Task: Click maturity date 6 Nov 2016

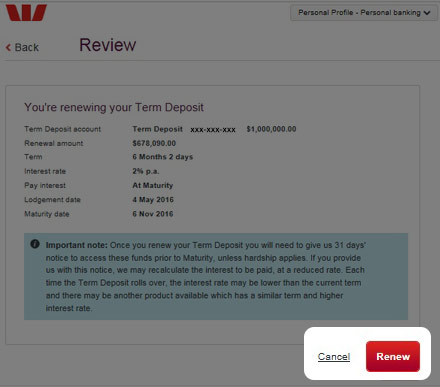Action: [153, 214]
